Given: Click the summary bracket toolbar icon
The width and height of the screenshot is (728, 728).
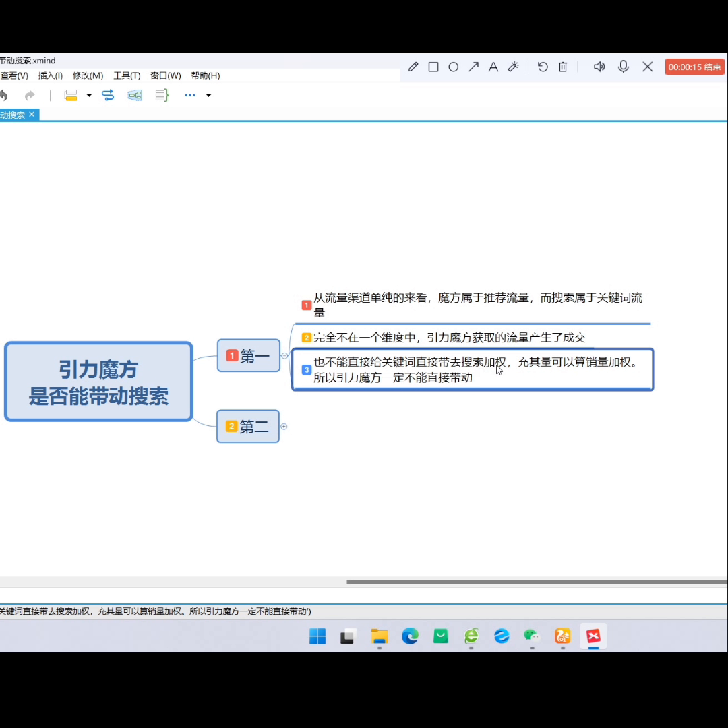Looking at the screenshot, I should [x=162, y=96].
